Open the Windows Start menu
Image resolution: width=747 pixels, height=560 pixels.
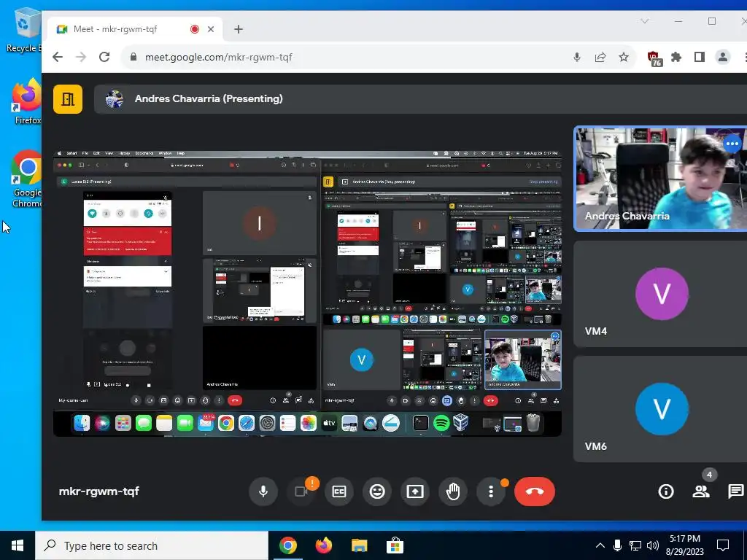tap(18, 545)
